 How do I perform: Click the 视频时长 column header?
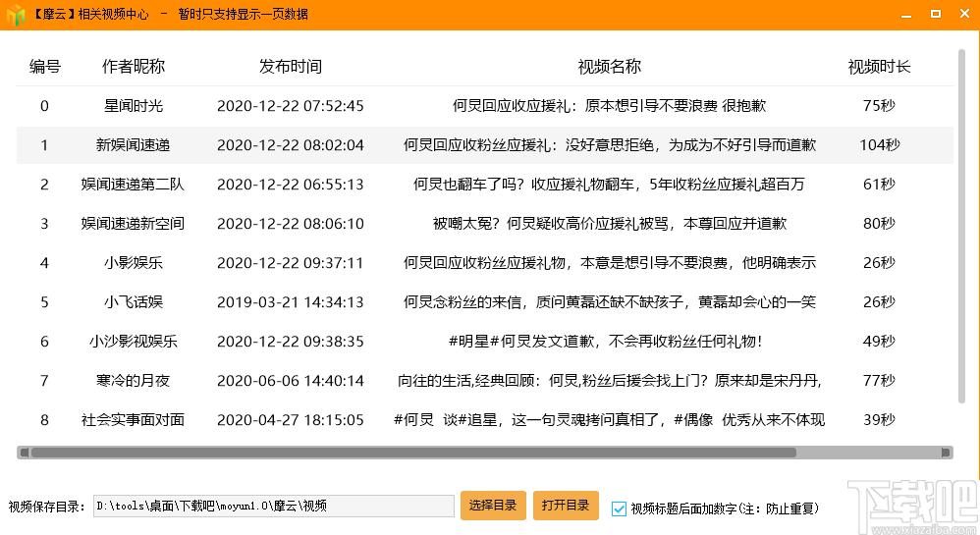pyautogui.click(x=879, y=66)
